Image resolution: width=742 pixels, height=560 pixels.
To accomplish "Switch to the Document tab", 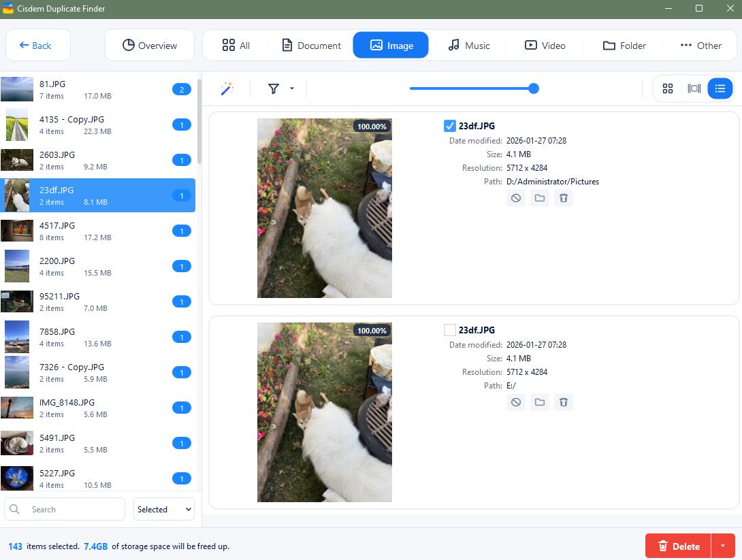I will tap(311, 46).
